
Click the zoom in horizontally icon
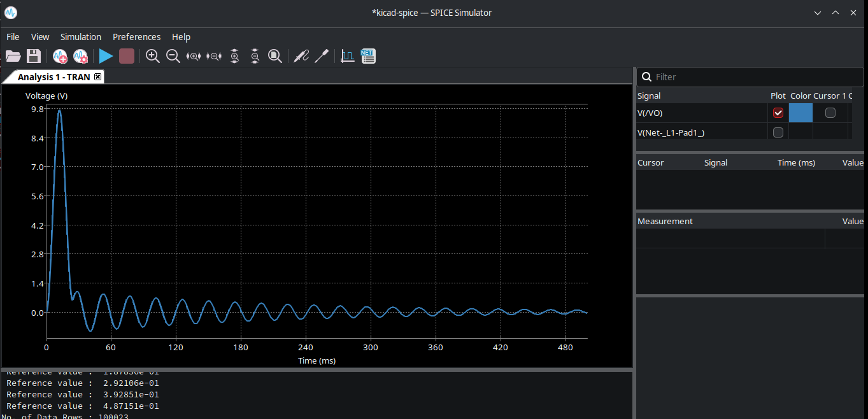click(193, 56)
